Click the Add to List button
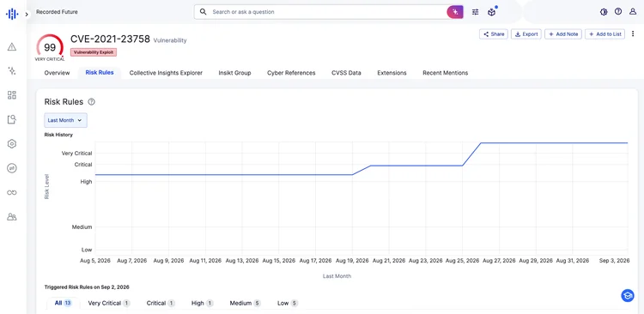Screen dimensions: 644x314 pyautogui.click(x=605, y=34)
